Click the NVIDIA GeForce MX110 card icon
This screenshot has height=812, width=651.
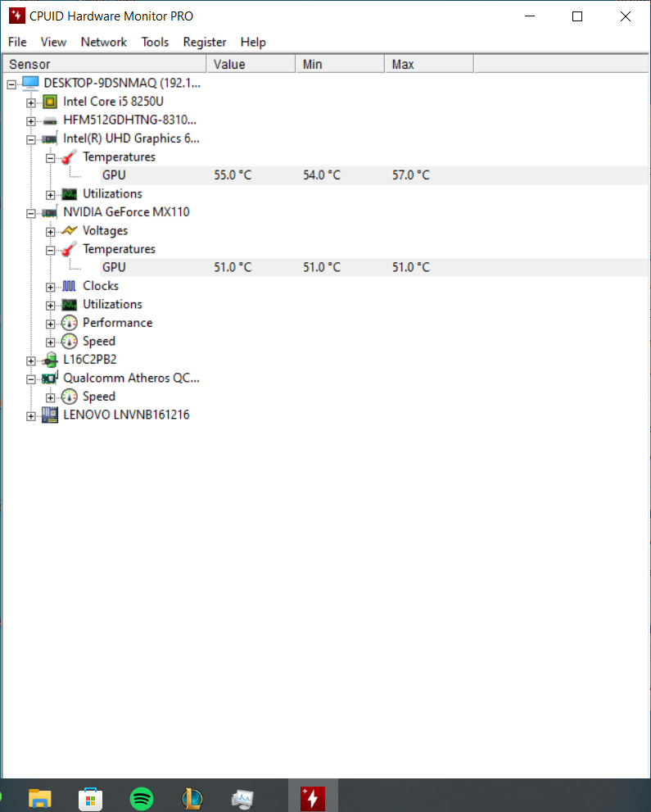pos(50,212)
